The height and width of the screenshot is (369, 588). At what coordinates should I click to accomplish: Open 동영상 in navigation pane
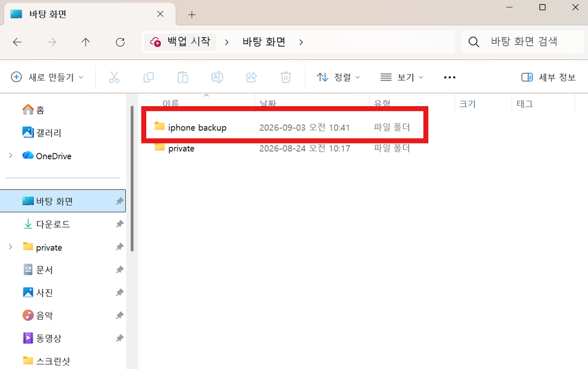click(x=42, y=338)
